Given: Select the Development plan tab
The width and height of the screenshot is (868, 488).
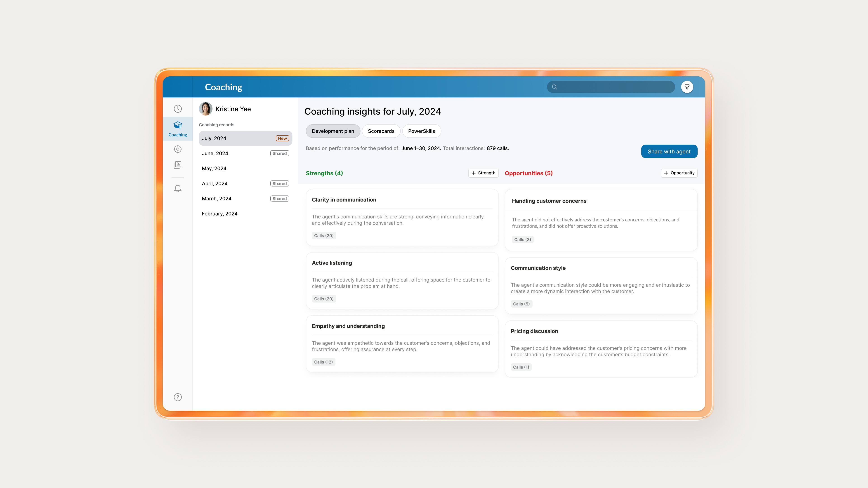Looking at the screenshot, I should click(x=333, y=131).
